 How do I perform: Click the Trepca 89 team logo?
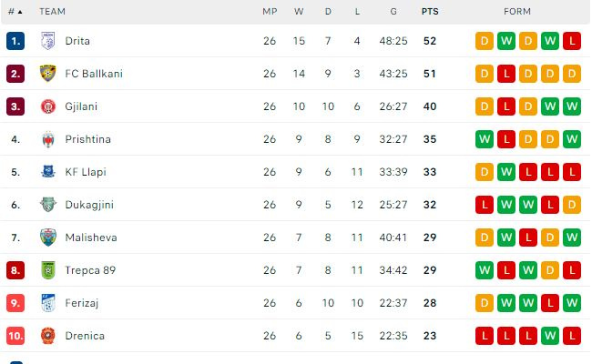pos(48,270)
